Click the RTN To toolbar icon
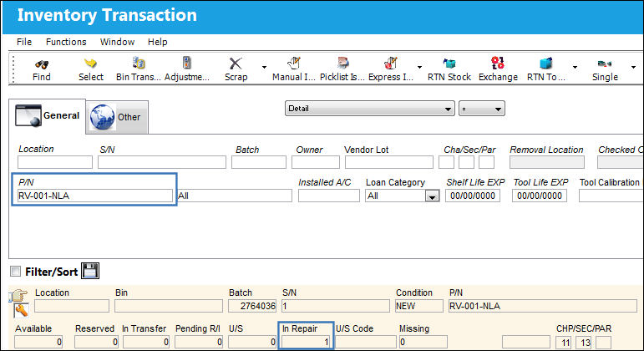The image size is (644, 351). point(545,64)
